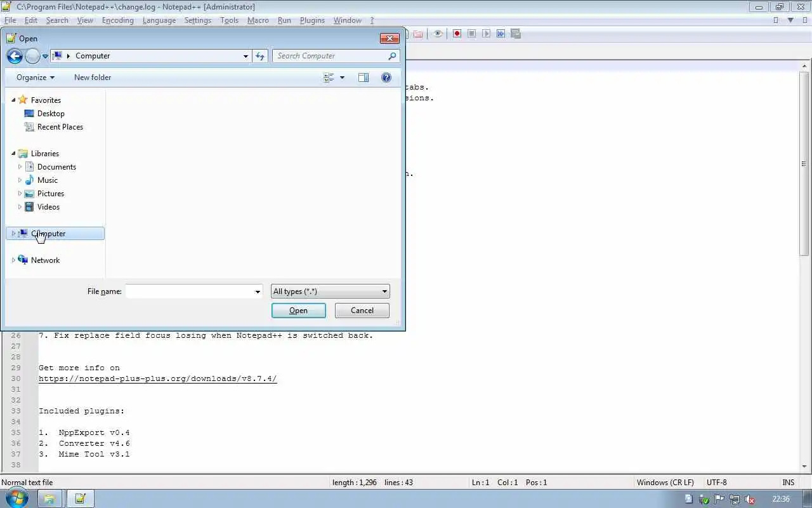812x508 pixels.
Task: Click the notepad-plus-plus.org downloads link
Action: 157,378
